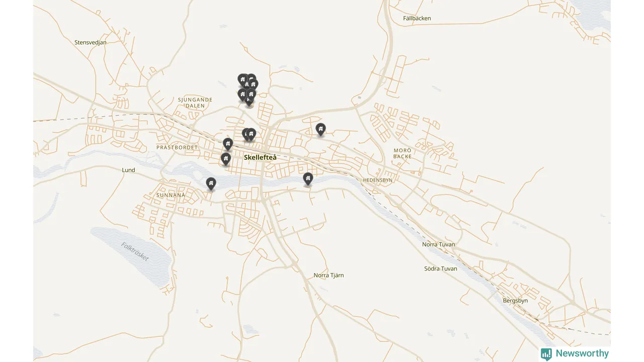
Task: Select the Falkträsket lake label
Action: pyautogui.click(x=135, y=251)
